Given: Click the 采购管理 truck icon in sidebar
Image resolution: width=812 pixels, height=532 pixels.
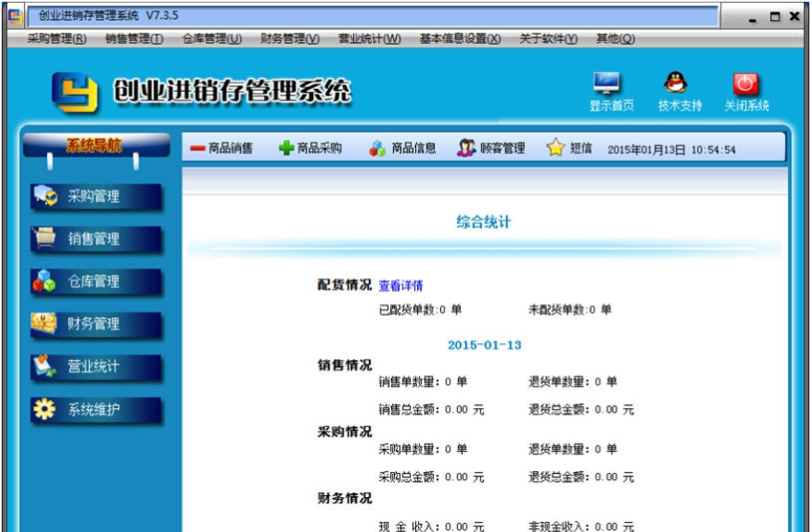Looking at the screenshot, I should coord(46,196).
